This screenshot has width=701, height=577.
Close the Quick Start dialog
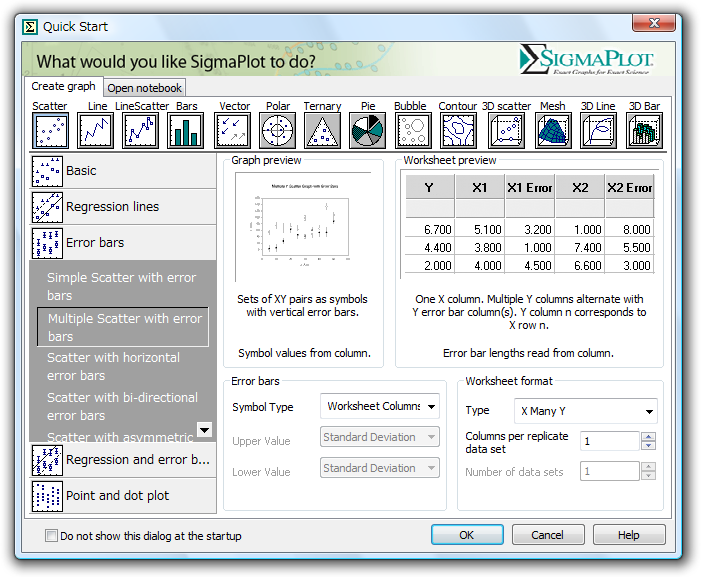[x=654, y=23]
